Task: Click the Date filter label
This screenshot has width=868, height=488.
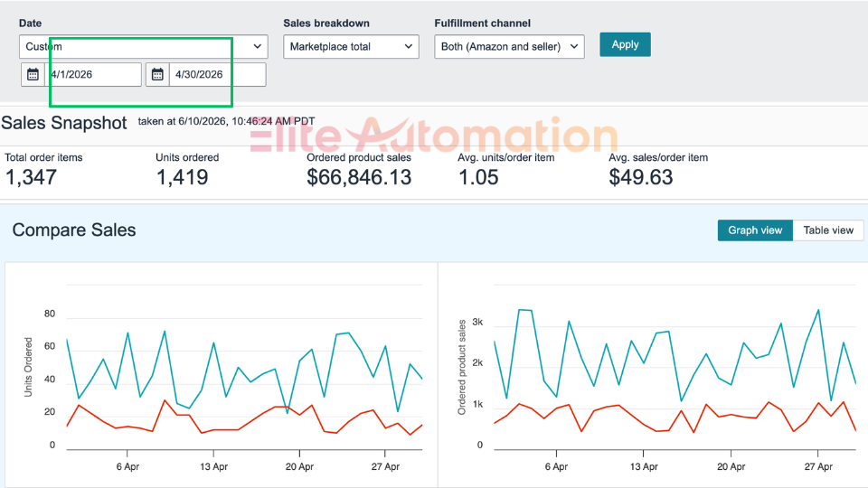Action: click(30, 23)
